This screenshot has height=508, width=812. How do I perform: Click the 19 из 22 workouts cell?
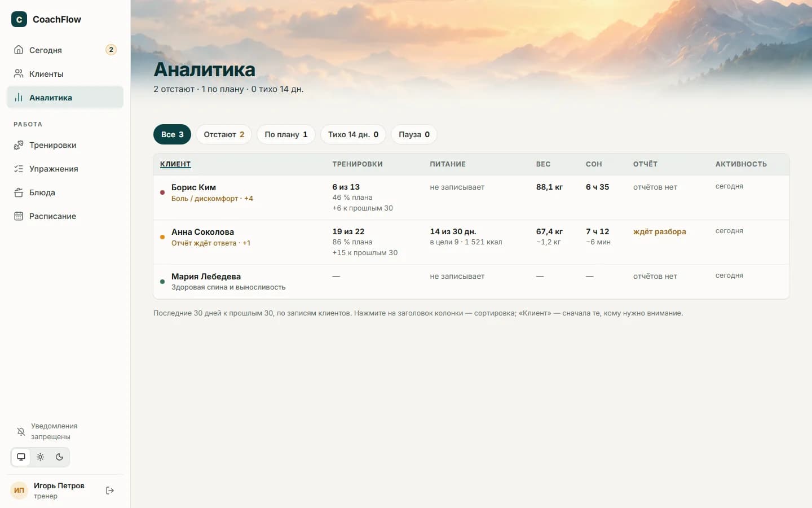pos(348,231)
